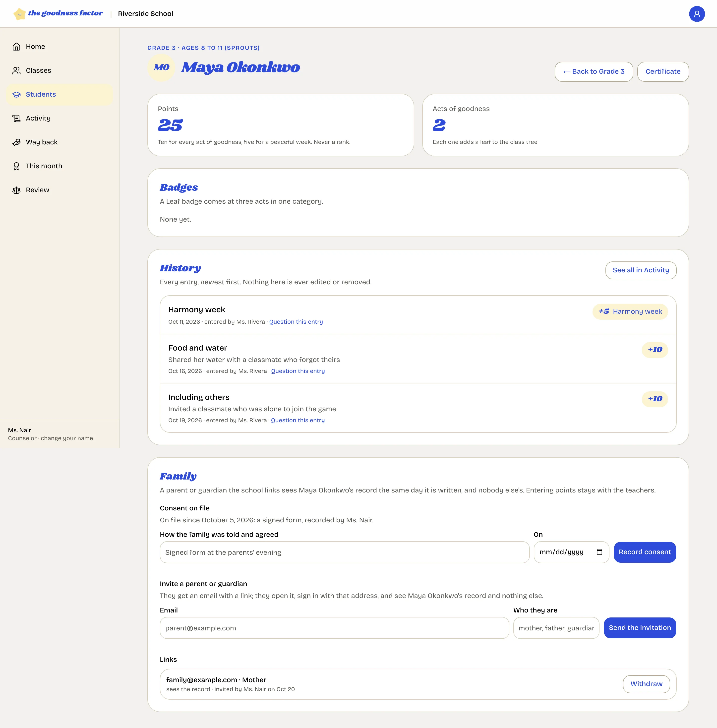Screen dimensions: 717x728
Task: Go to Classes in the sidebar
Action: 59,70
